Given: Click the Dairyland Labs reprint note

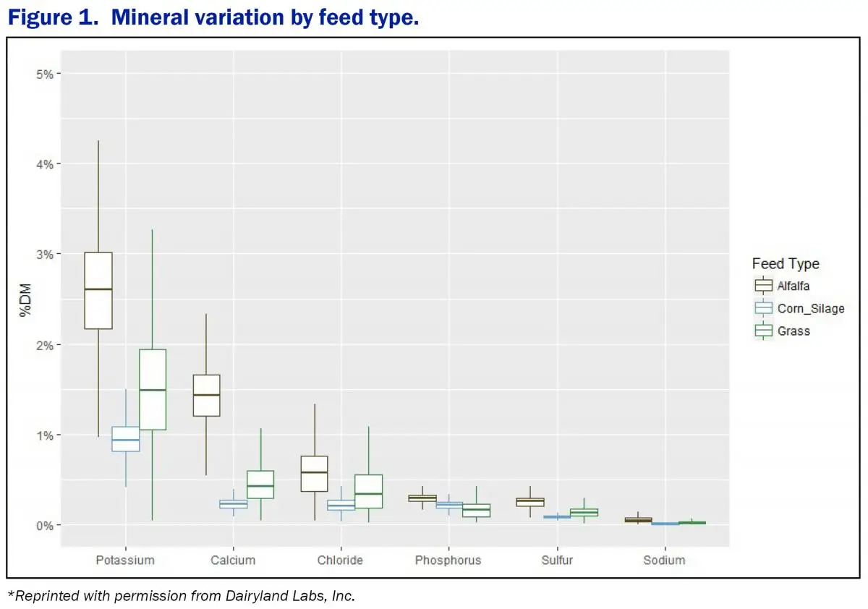Looking at the screenshot, I should pos(182,596).
